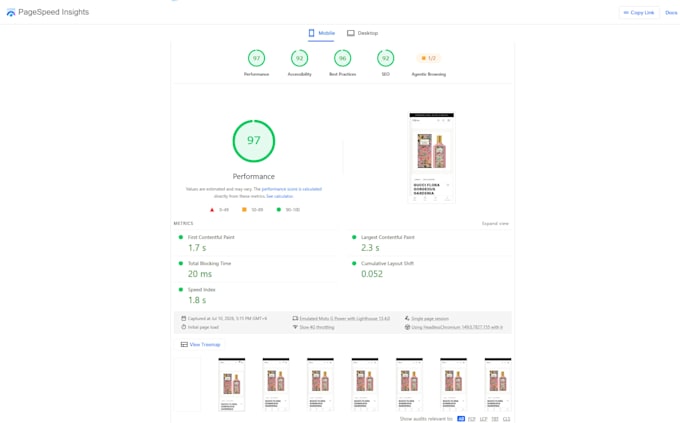This screenshot has width=680, height=423.
Task: Open the Accessibility 92 score gauge
Action: (299, 58)
